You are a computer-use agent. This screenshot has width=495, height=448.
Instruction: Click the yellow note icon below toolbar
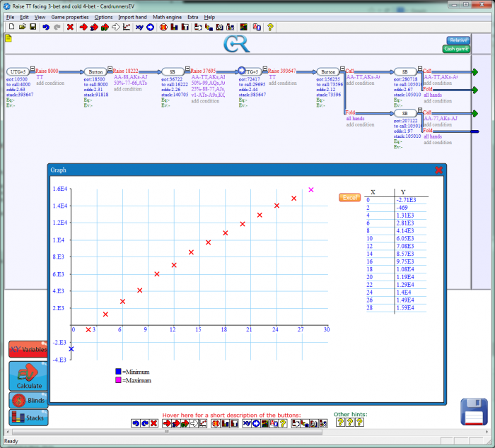(x=8, y=38)
